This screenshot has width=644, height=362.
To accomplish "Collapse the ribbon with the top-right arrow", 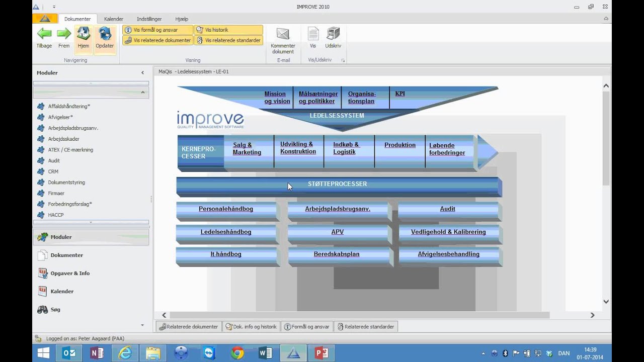I will pyautogui.click(x=606, y=19).
